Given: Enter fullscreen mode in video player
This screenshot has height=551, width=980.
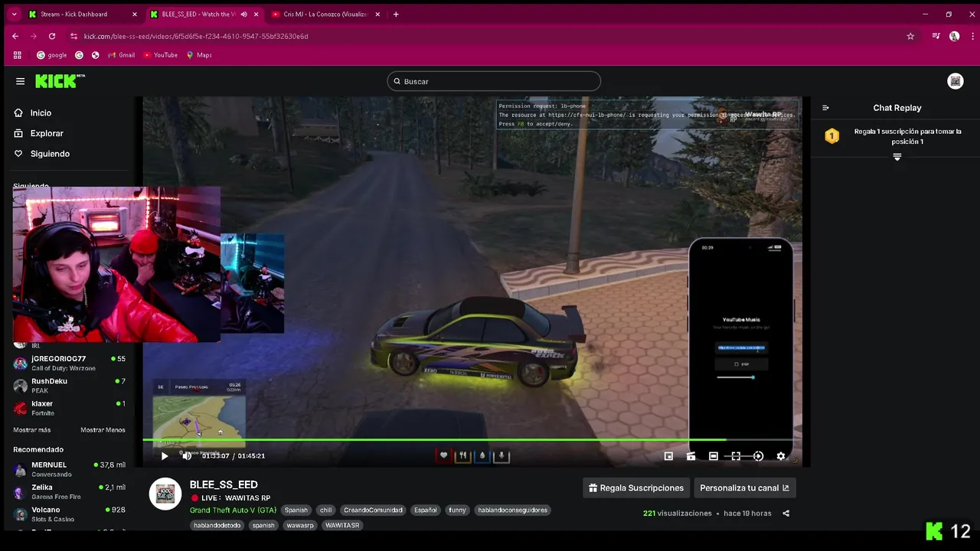Looking at the screenshot, I should [x=736, y=456].
